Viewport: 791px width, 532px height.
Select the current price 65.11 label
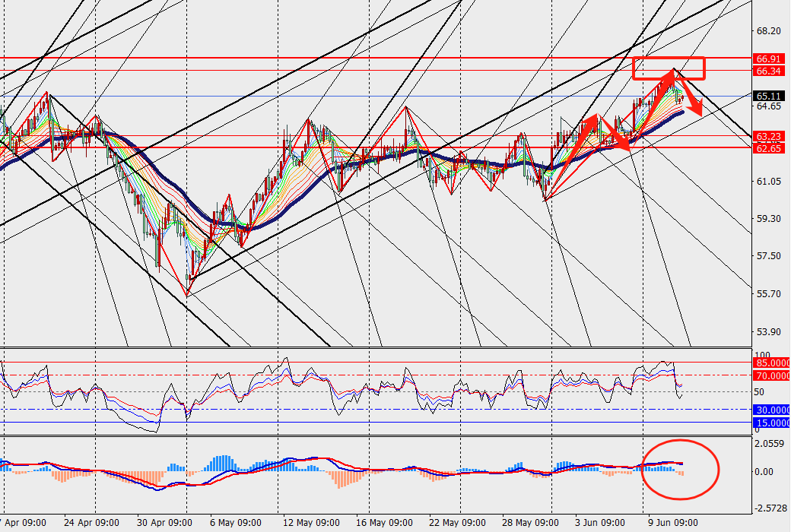[768, 96]
